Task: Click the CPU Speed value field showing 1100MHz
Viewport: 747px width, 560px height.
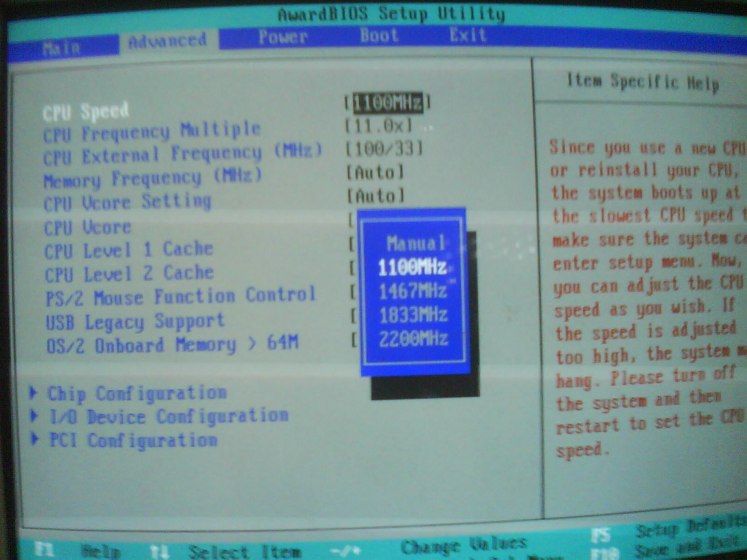Action: point(388,103)
